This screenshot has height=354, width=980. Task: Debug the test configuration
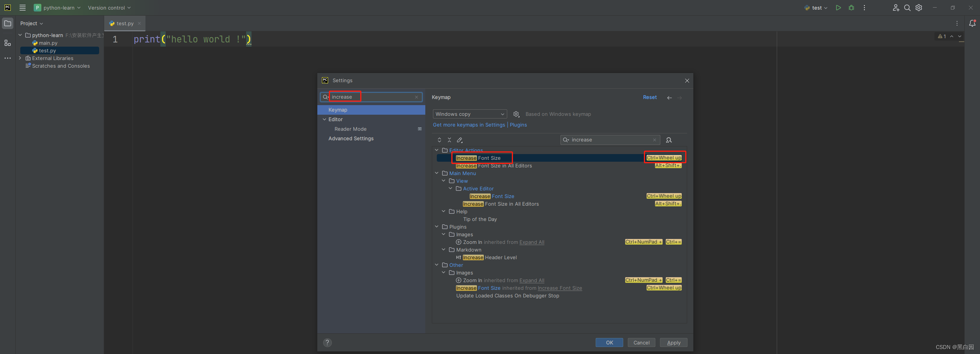point(851,8)
